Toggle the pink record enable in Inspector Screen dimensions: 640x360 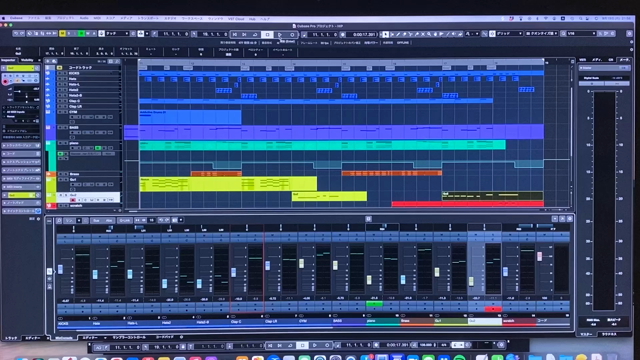[6, 82]
